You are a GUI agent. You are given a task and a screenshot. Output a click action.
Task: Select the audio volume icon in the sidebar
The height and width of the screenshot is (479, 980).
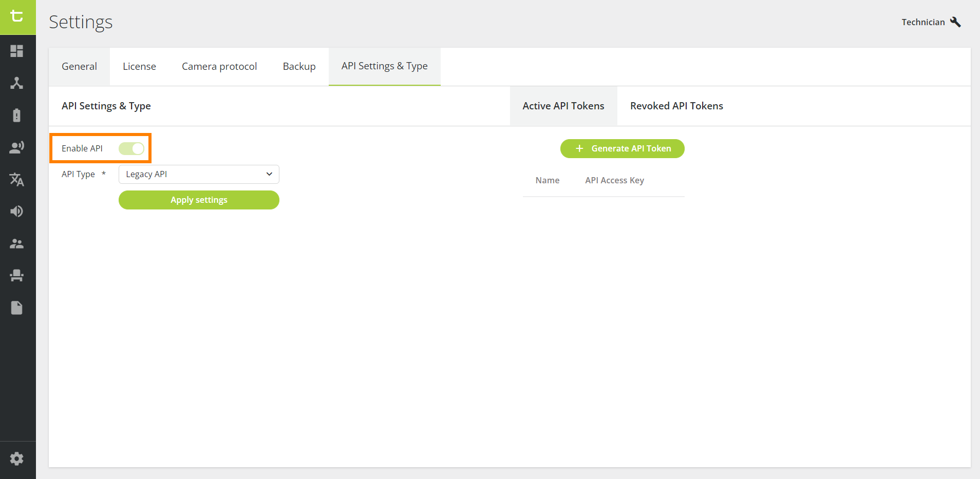tap(17, 211)
